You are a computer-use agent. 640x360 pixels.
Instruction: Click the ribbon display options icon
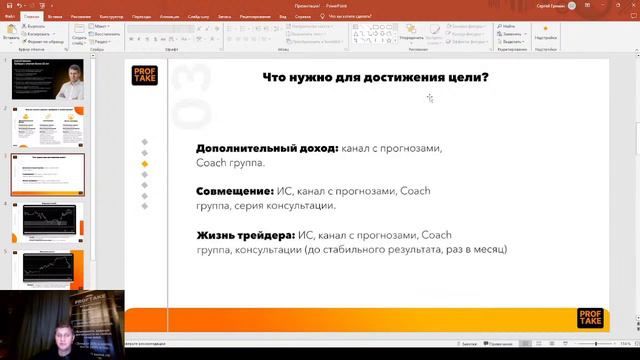[x=587, y=5]
